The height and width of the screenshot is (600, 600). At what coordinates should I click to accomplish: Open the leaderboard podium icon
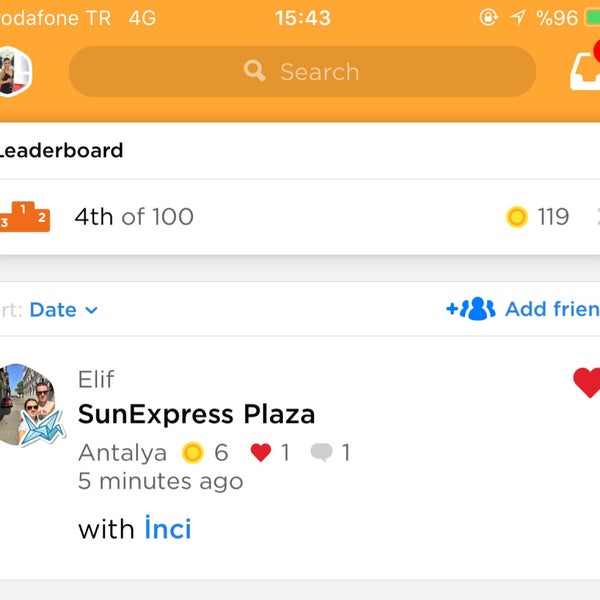click(25, 217)
